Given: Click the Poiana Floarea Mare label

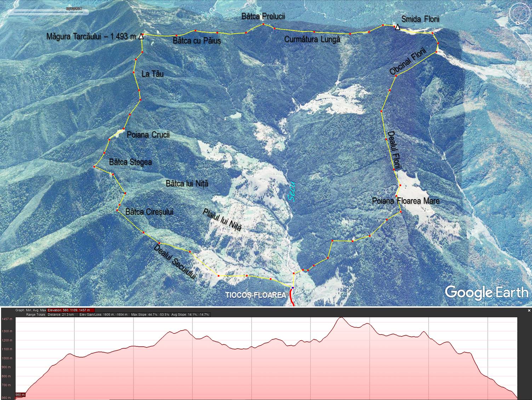Looking at the screenshot, I should pyautogui.click(x=406, y=201).
